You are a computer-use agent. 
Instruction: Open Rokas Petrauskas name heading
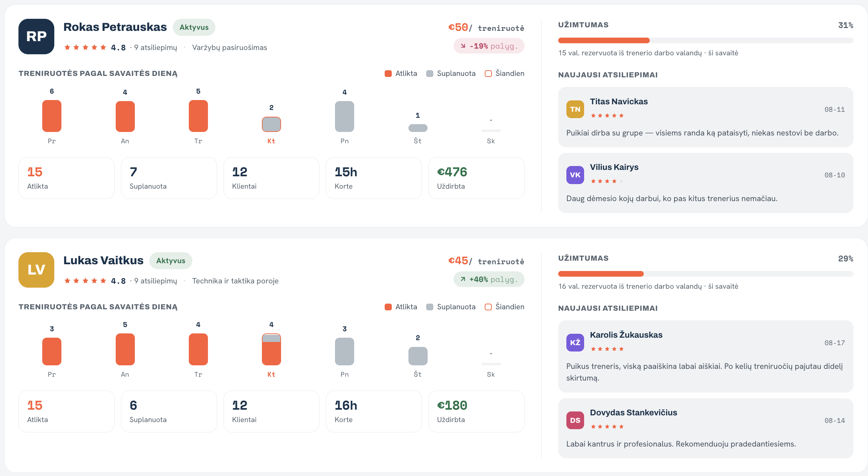(x=115, y=27)
